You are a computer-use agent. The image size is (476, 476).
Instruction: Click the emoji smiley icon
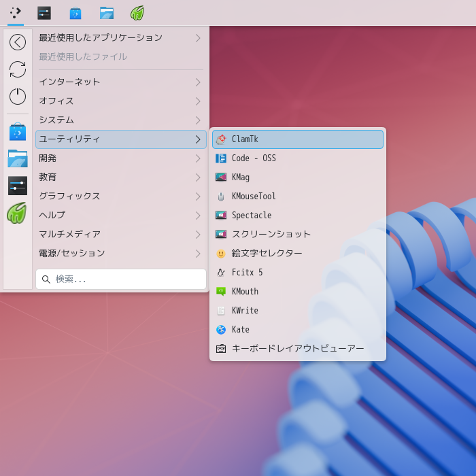[221, 254]
